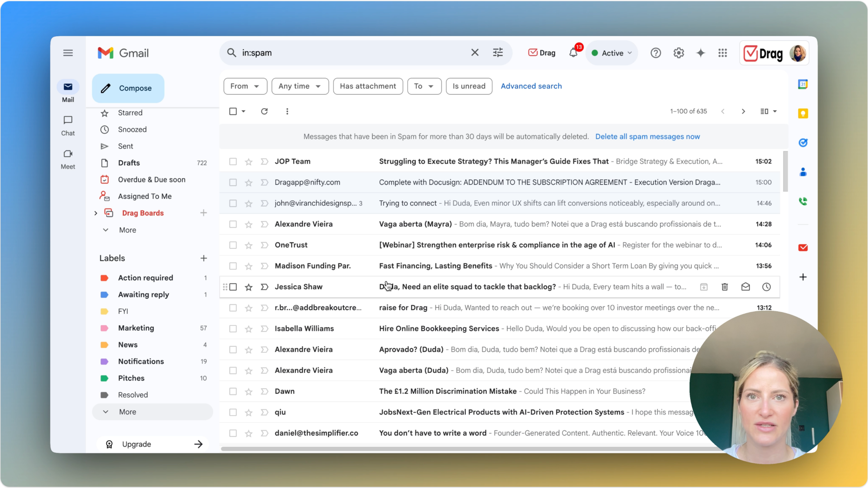This screenshot has width=868, height=488.
Task: Open the Any time filter dropdown
Action: pyautogui.click(x=300, y=86)
